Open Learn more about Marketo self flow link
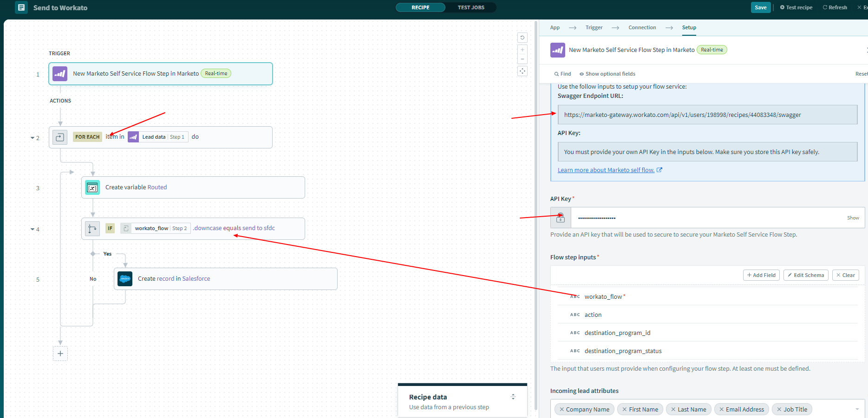868x418 pixels. coord(606,170)
